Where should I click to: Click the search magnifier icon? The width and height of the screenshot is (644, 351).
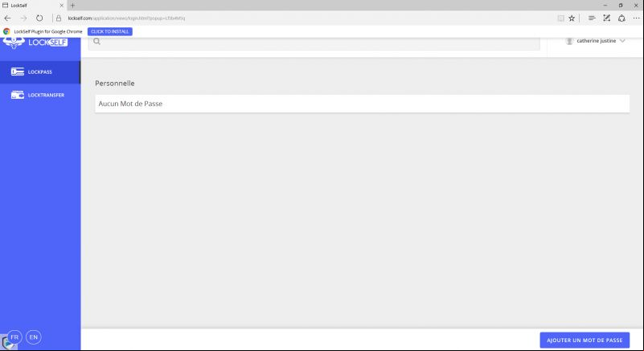coord(97,42)
